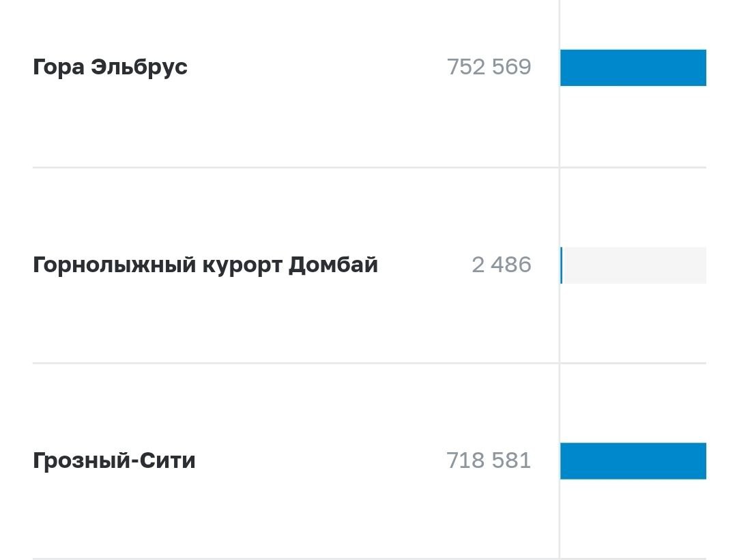Click the word Гора in first row

(59, 68)
